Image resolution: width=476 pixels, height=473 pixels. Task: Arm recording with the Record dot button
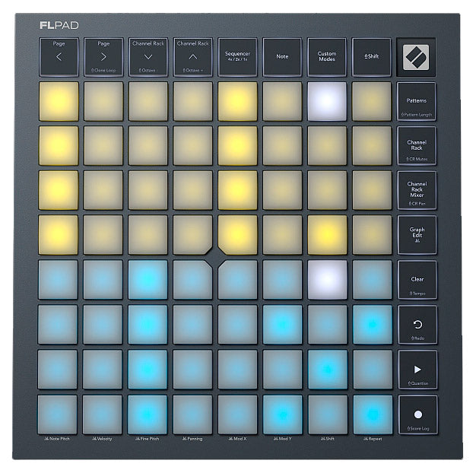point(418,414)
